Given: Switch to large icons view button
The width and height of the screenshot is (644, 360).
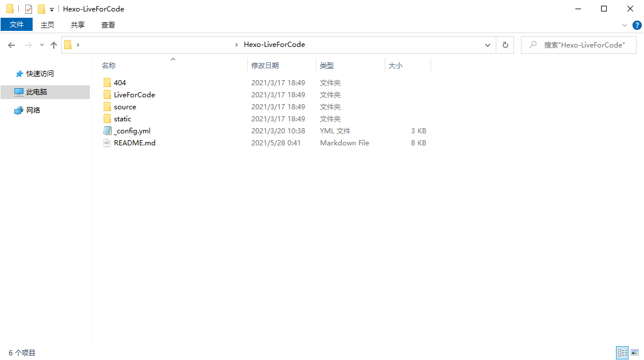Looking at the screenshot, I should (x=635, y=353).
